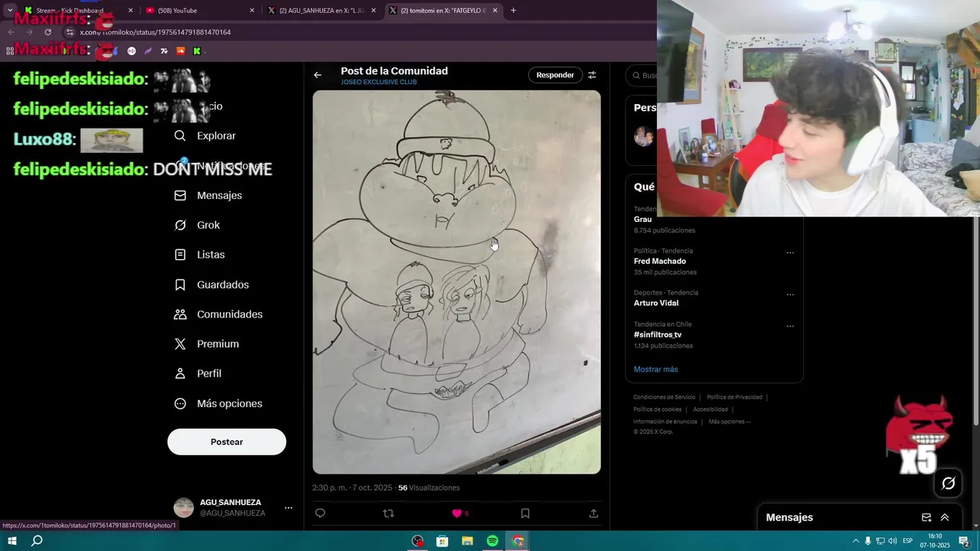Open Windows notification center
980x551 pixels.
click(965, 541)
